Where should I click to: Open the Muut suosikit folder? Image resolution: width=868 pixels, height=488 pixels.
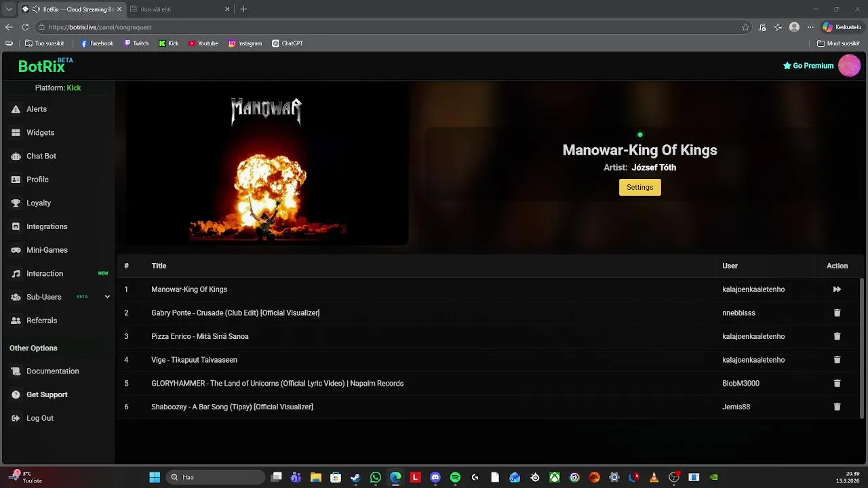(x=839, y=43)
